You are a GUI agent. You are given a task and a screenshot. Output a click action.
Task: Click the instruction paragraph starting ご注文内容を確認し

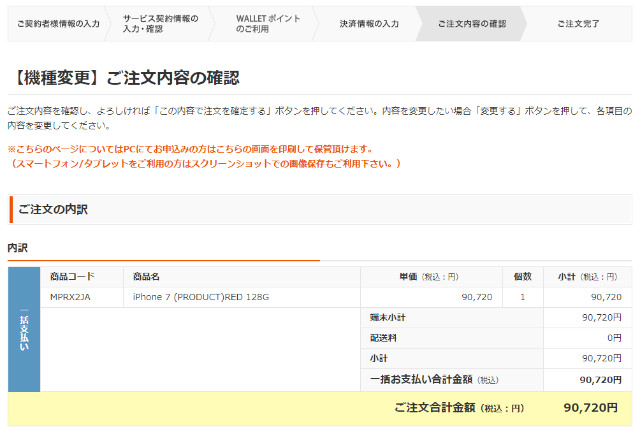pos(320,118)
